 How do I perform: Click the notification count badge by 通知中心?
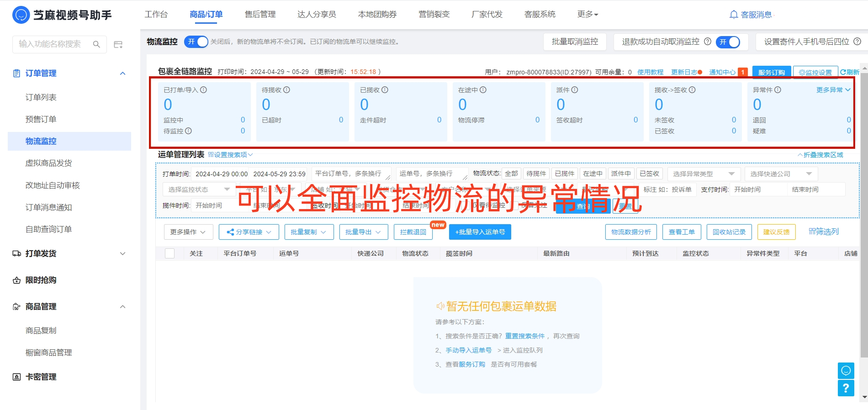click(743, 72)
